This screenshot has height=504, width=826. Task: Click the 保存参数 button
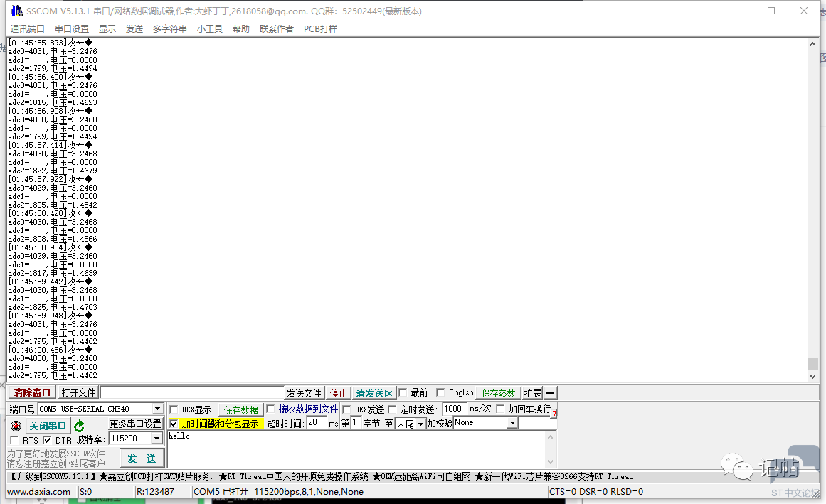click(498, 393)
